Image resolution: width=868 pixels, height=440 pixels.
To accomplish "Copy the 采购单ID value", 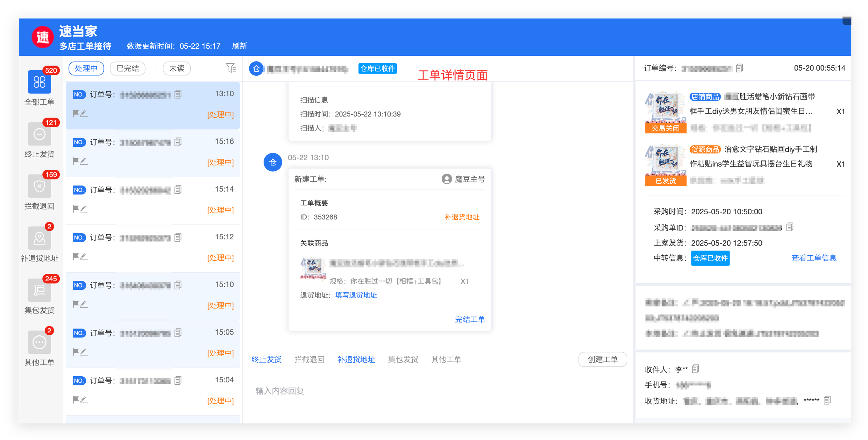I will (790, 227).
